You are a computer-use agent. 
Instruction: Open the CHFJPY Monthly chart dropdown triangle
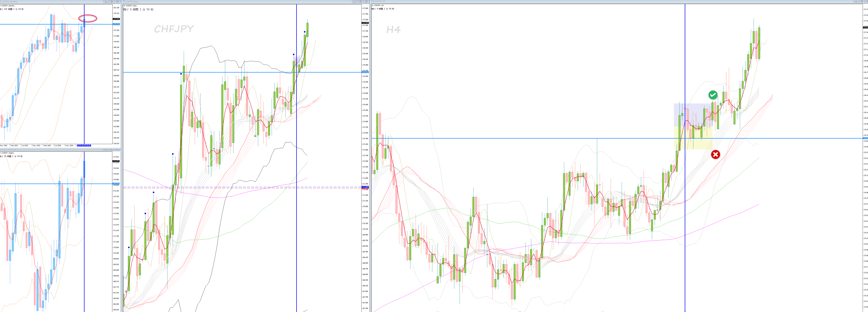[0, 6]
